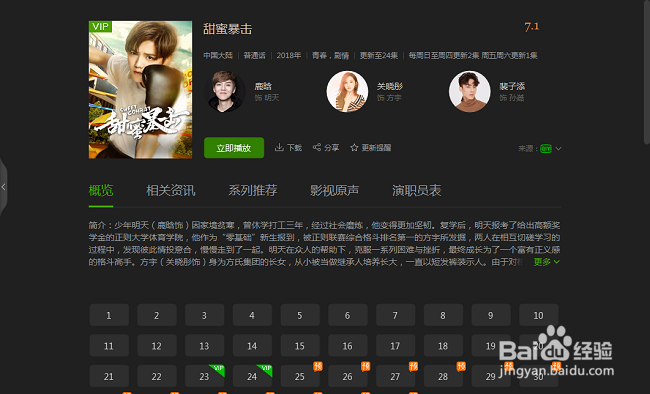
Task: Click the 7.1 rating score
Action: click(531, 27)
